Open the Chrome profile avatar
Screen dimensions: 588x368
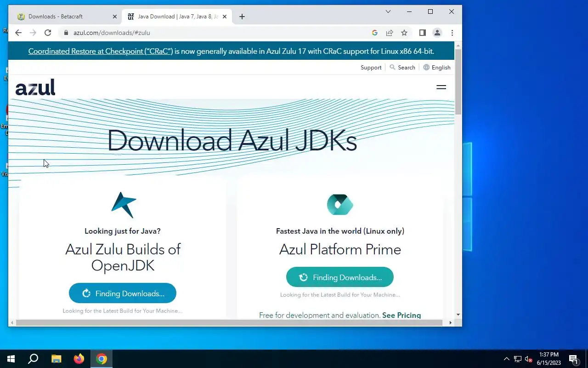tap(437, 33)
